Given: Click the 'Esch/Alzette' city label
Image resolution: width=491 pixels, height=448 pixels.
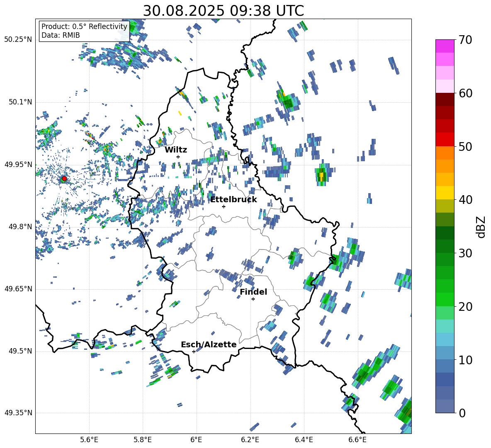Looking at the screenshot, I should [209, 344].
